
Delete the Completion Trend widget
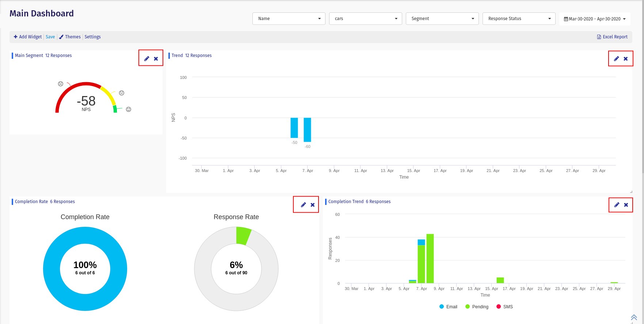[626, 205]
